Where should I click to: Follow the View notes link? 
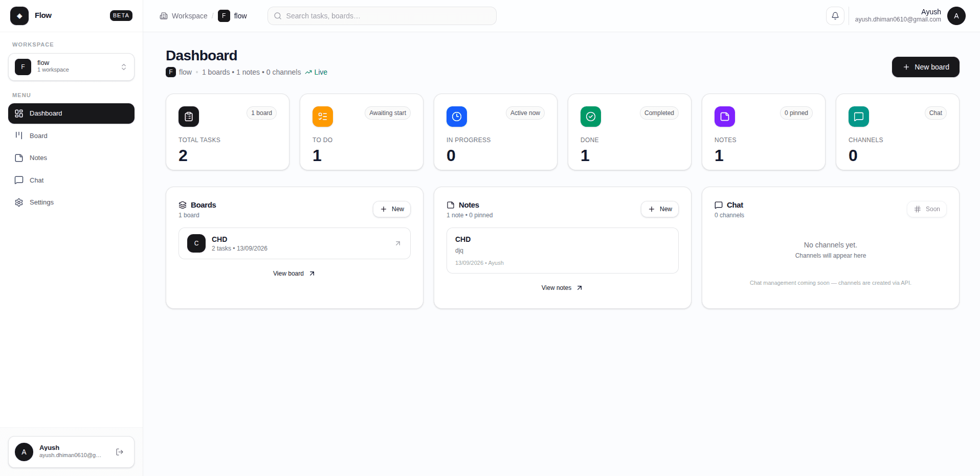tap(562, 288)
